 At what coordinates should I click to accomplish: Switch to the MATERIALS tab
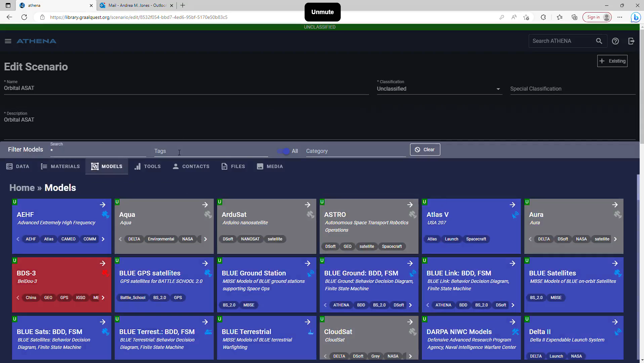[x=61, y=166]
